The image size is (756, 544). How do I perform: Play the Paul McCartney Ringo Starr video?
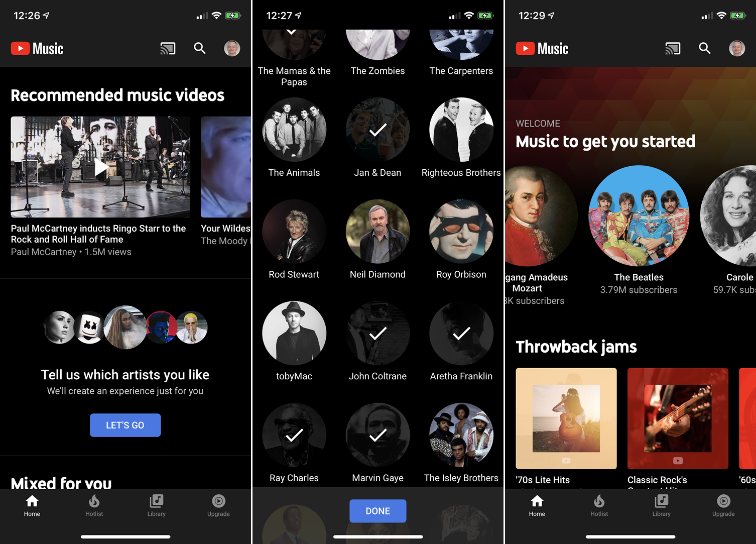(100, 167)
